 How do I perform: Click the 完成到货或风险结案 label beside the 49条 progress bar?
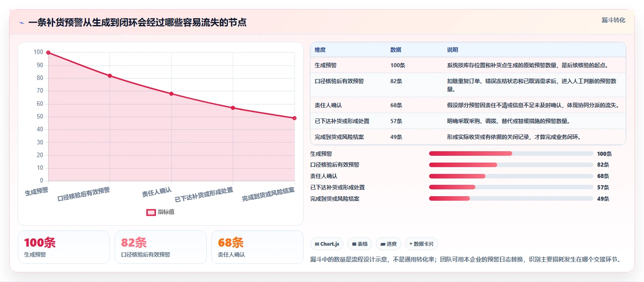pos(334,199)
